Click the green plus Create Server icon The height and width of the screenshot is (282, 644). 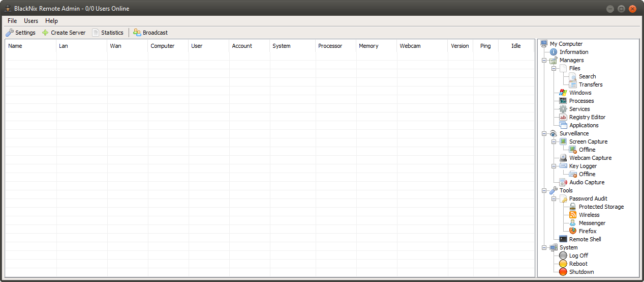click(45, 33)
